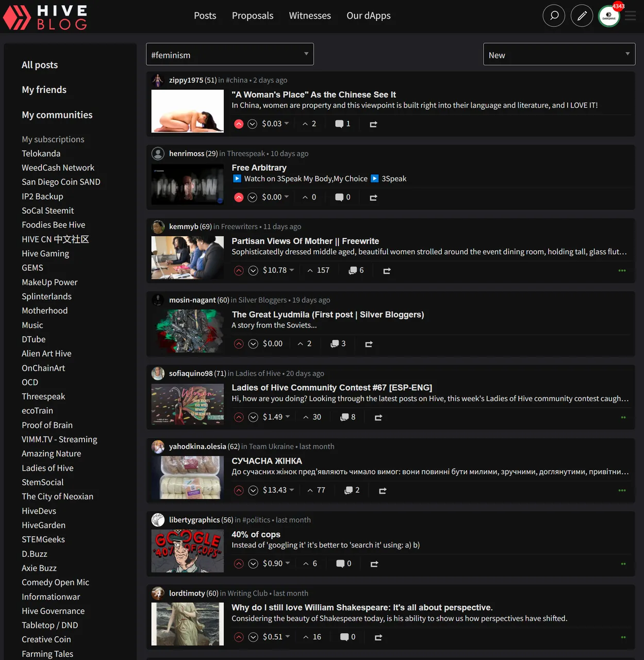Open Our dApps in top navigation
The width and height of the screenshot is (644, 660).
(369, 15)
